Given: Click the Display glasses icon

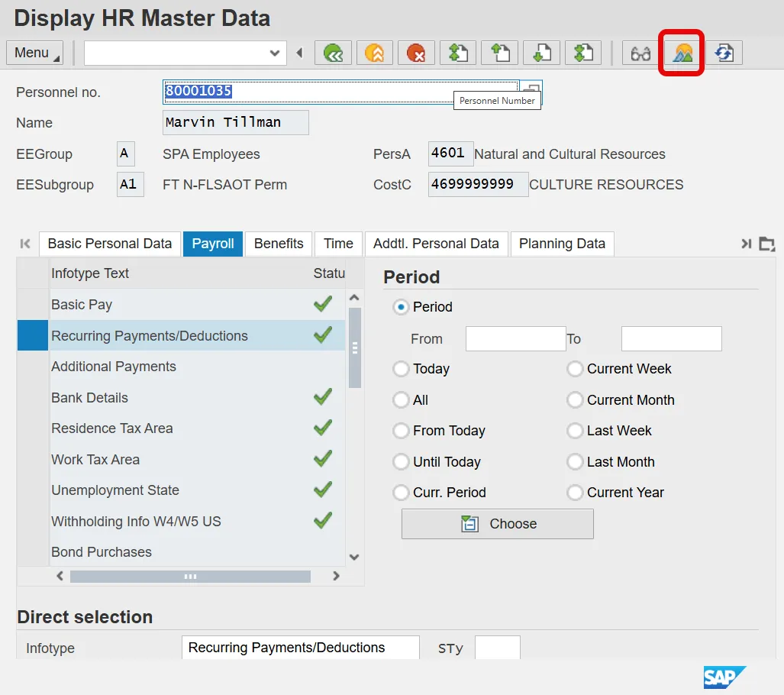Looking at the screenshot, I should click(640, 53).
